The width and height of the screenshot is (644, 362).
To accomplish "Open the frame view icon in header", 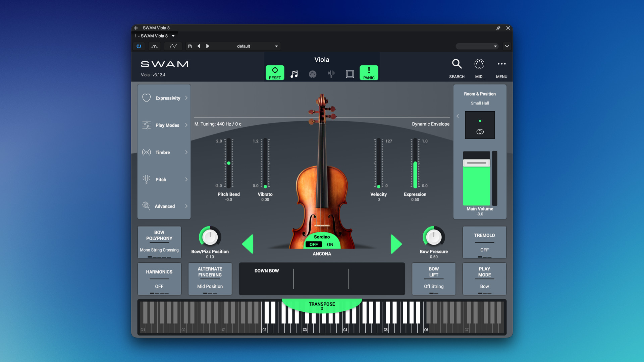I will 350,74.
